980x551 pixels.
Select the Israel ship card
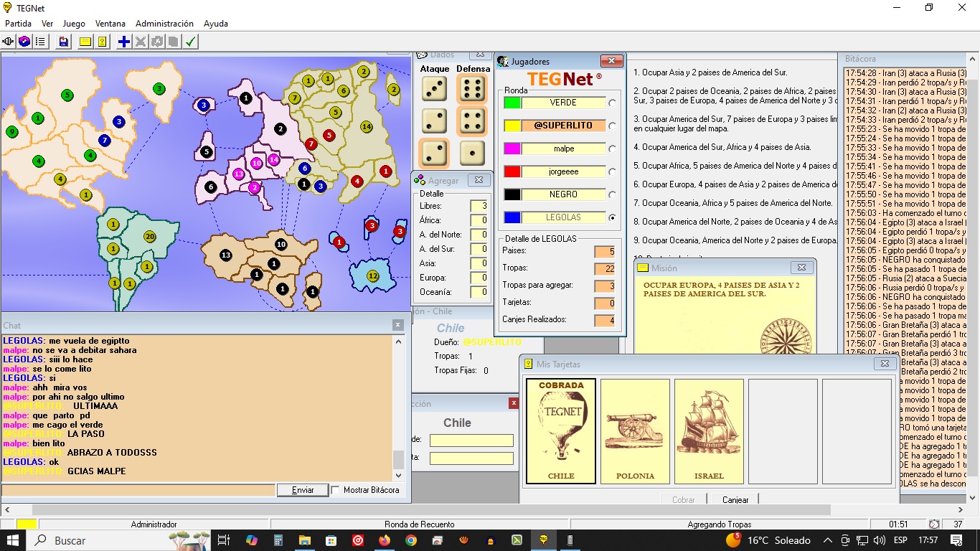709,431
